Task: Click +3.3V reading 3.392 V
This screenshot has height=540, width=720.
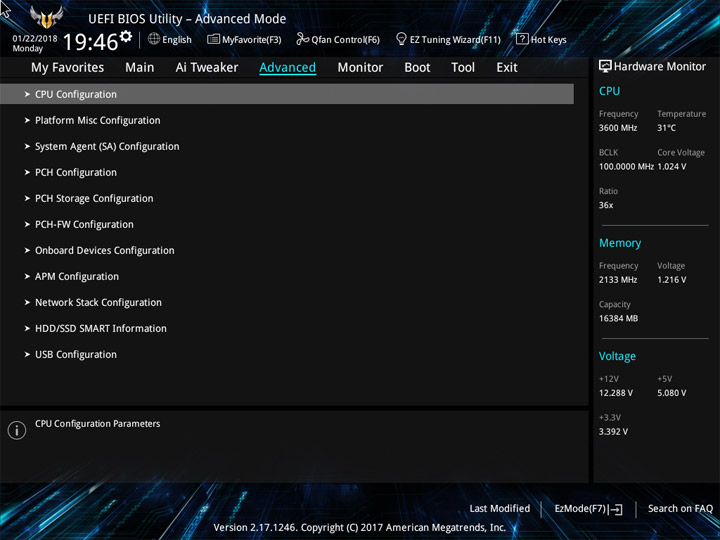Action: coord(613,431)
